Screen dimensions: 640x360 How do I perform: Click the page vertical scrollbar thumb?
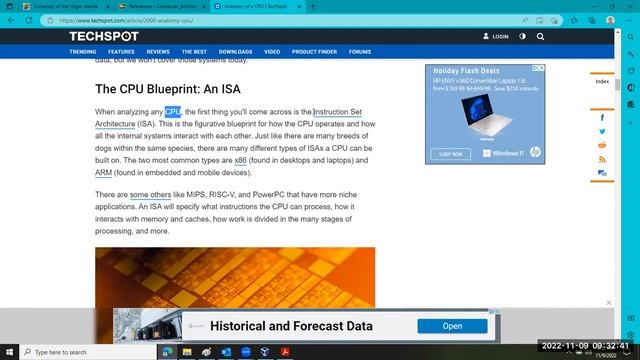pos(618,85)
